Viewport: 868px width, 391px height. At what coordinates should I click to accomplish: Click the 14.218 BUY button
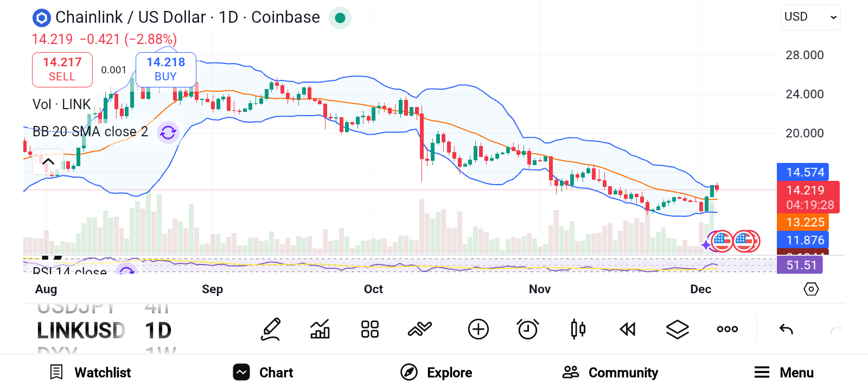click(165, 70)
